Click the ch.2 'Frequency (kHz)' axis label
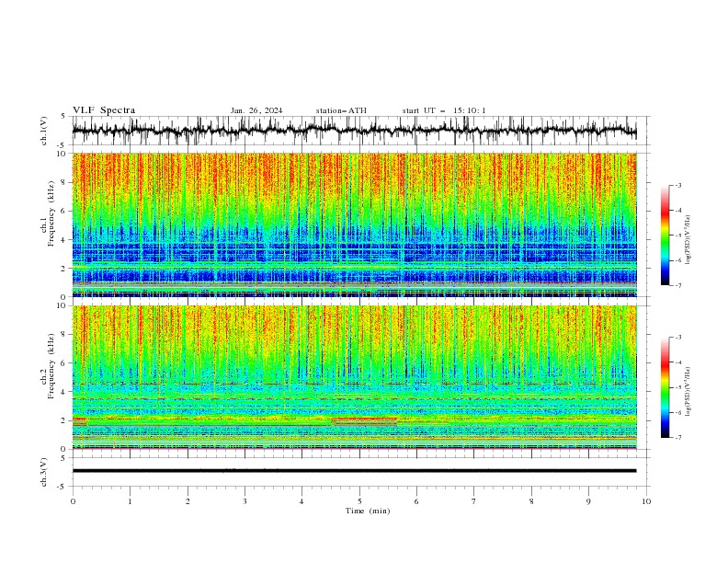The height and width of the screenshot is (563, 728). (52, 366)
